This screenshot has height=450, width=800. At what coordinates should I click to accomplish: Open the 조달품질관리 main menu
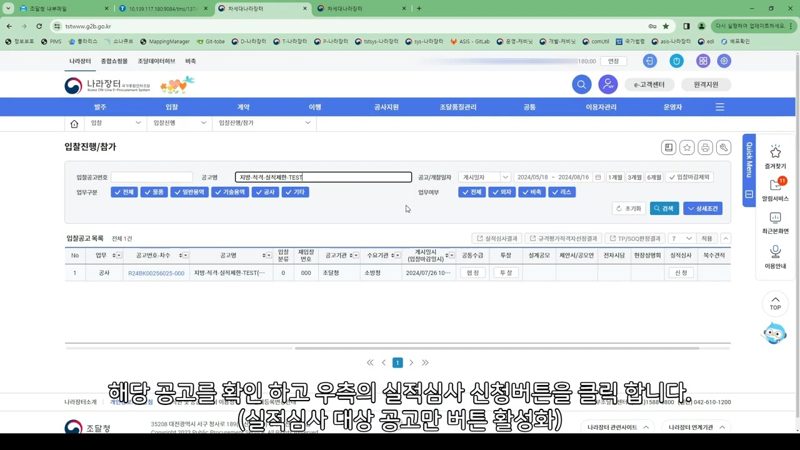coord(458,107)
